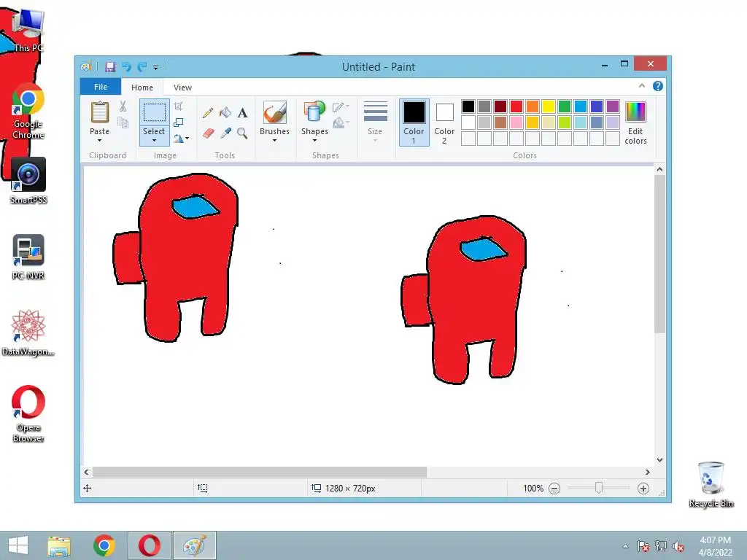This screenshot has width=747, height=560.
Task: Click the horizontal scrollbar thumb
Action: tap(260, 472)
